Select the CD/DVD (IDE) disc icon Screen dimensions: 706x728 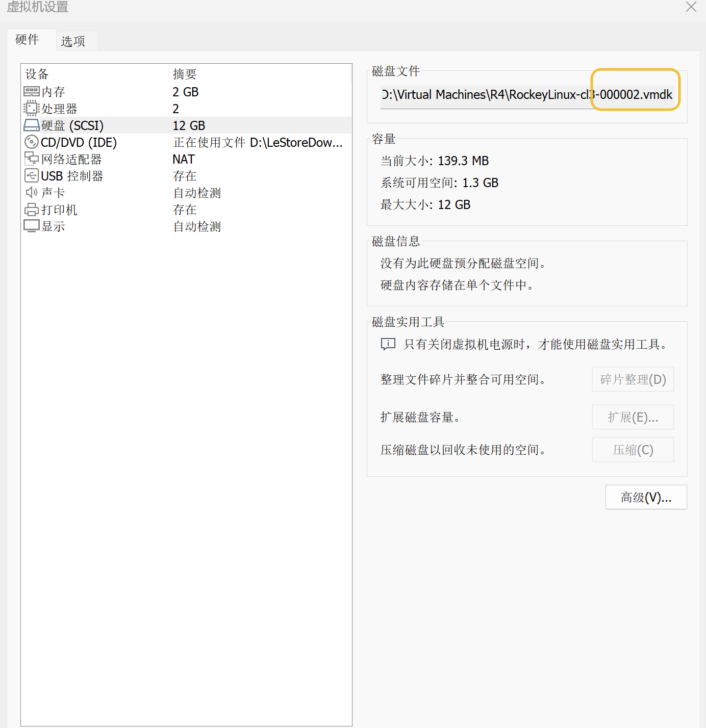pos(32,142)
